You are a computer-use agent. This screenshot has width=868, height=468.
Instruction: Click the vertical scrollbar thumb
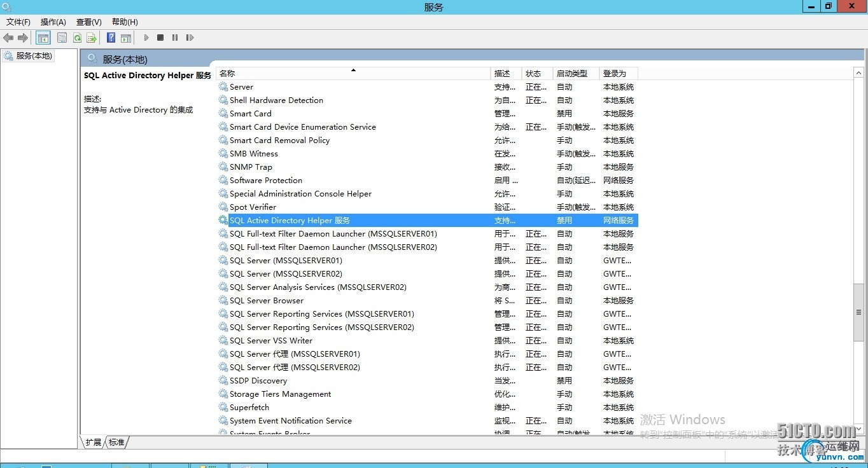click(859, 313)
